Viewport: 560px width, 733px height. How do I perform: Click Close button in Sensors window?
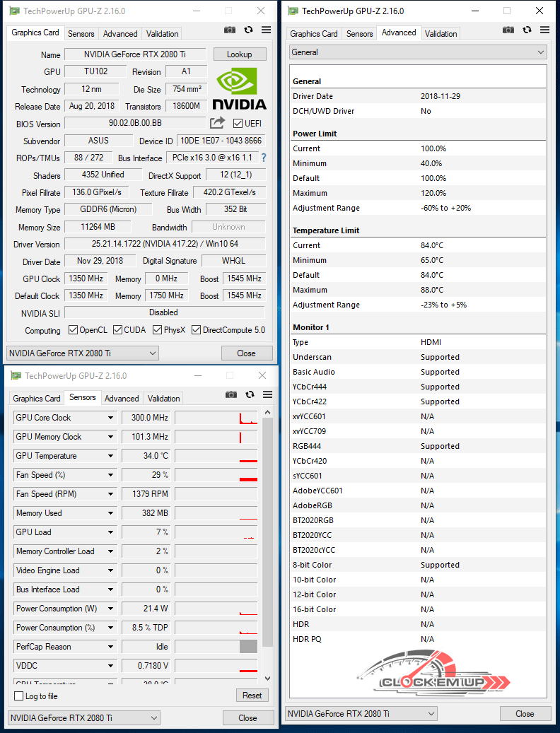pyautogui.click(x=247, y=718)
